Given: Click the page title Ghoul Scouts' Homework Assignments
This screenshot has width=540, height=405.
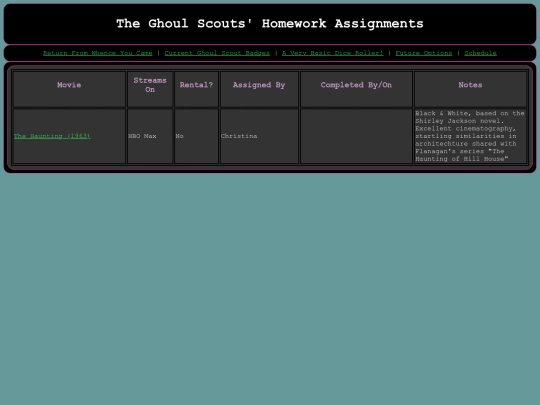Looking at the screenshot, I should (x=270, y=24).
